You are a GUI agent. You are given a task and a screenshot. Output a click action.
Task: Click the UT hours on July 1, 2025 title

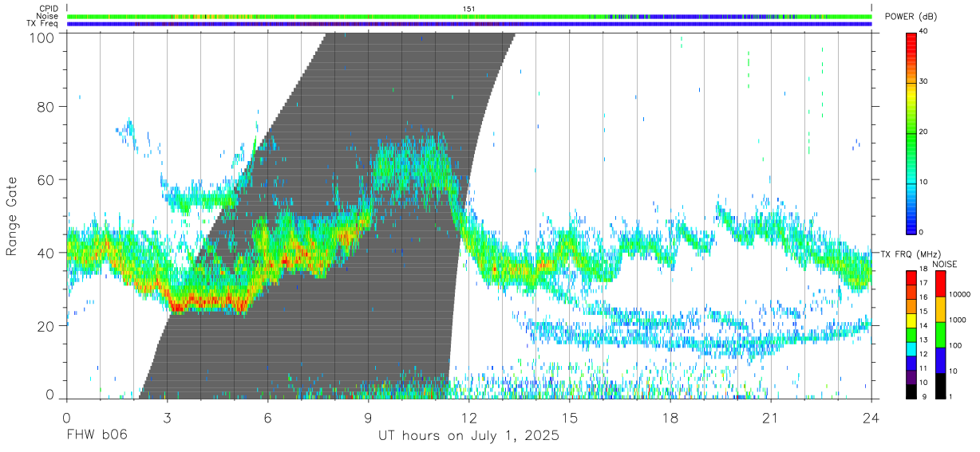coord(469,436)
